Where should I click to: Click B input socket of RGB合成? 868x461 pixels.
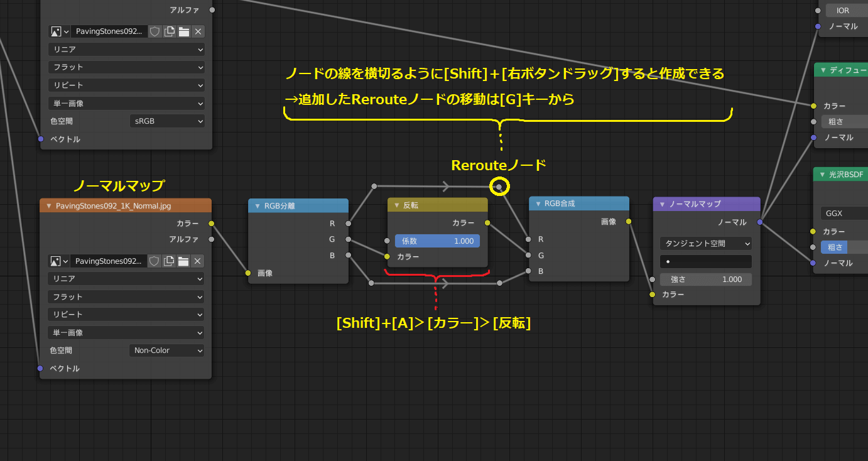(x=529, y=271)
